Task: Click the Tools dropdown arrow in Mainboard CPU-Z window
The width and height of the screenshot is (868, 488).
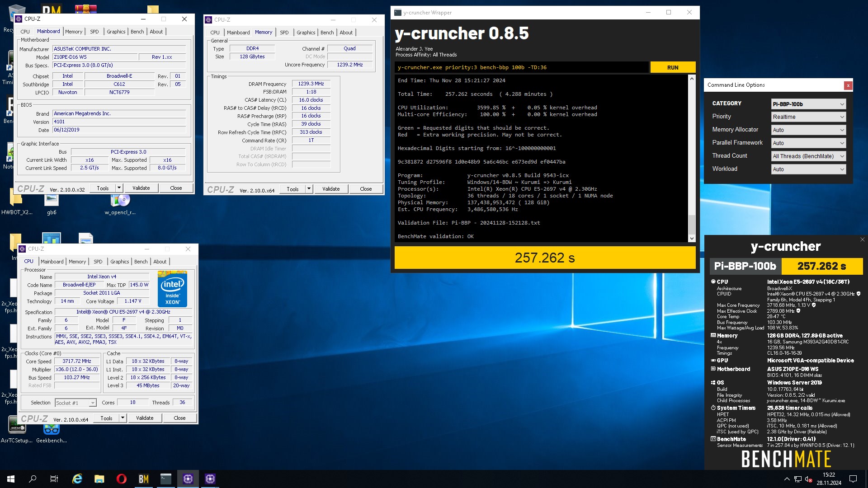Action: tap(119, 188)
